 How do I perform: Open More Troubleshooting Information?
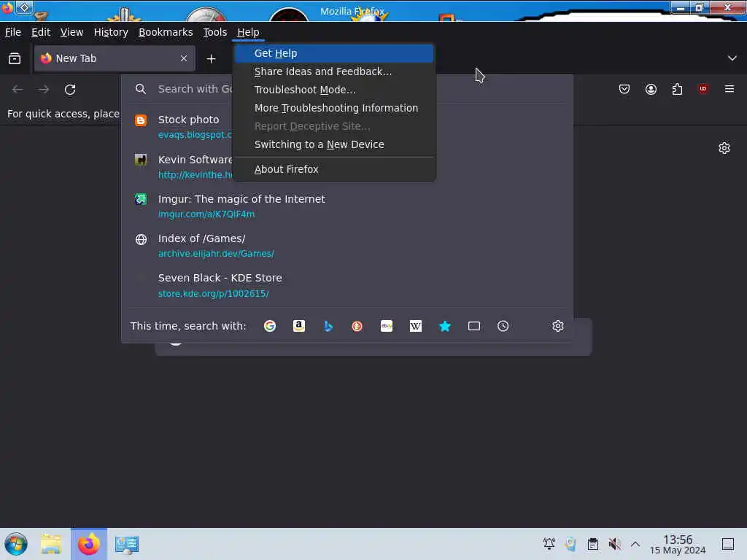click(334, 108)
